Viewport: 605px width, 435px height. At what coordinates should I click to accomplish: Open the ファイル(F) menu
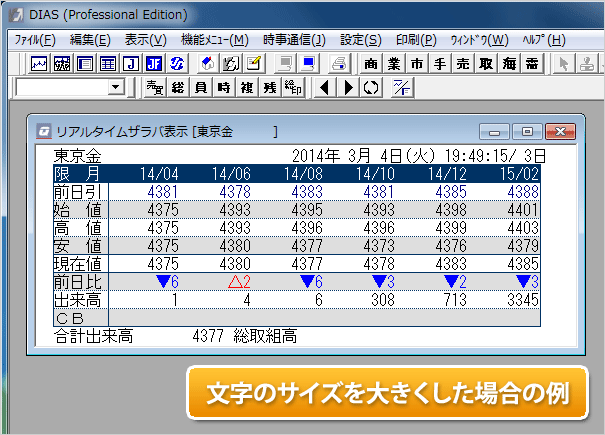35,40
